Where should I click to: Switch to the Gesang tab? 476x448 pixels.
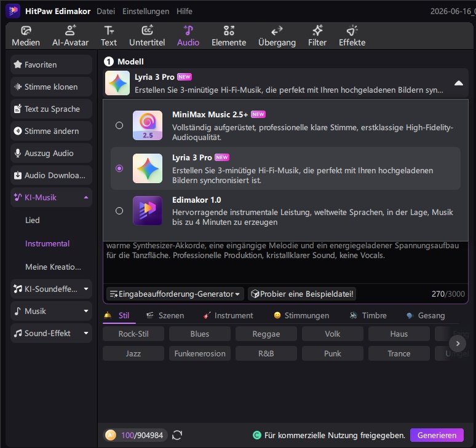pos(426,316)
